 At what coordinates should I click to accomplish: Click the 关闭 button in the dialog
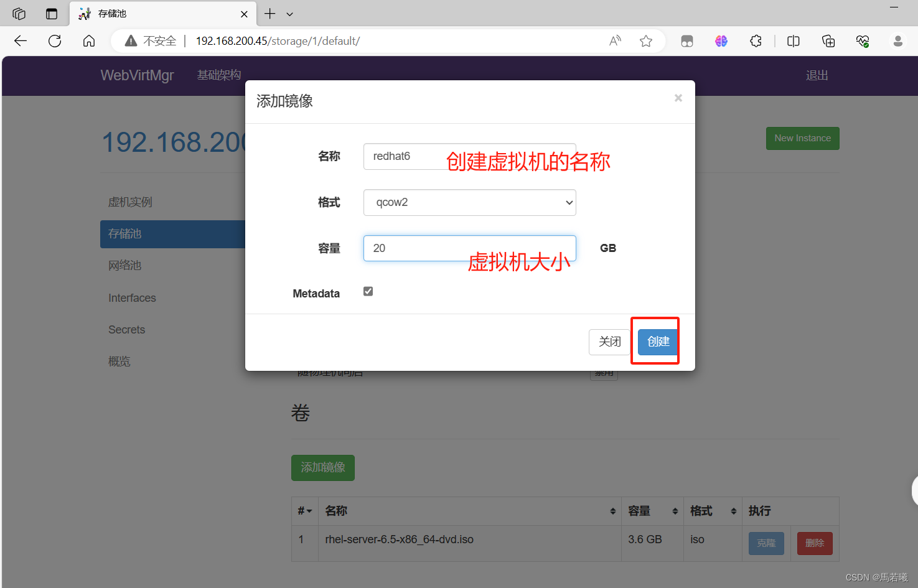pyautogui.click(x=609, y=342)
